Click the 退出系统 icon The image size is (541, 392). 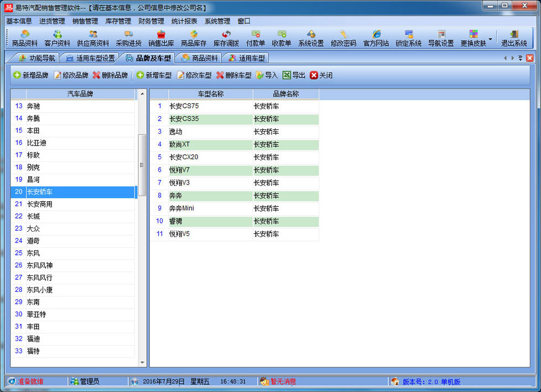pyautogui.click(x=514, y=38)
